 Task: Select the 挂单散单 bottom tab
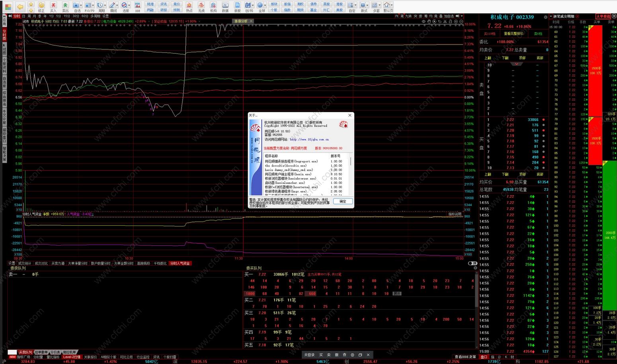(x=41, y=352)
